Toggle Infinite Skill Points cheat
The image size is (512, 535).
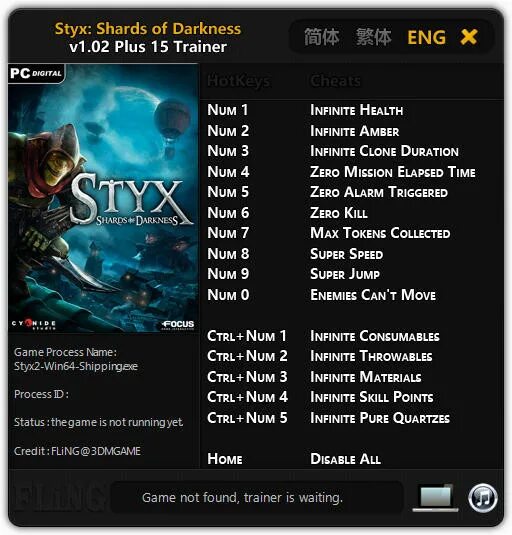[x=372, y=397]
